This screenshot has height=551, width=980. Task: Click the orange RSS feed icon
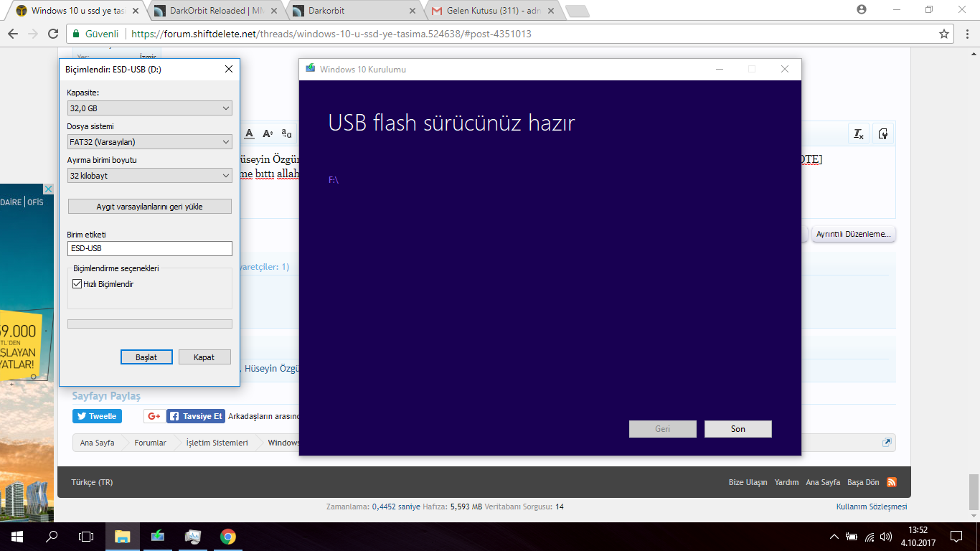point(892,482)
